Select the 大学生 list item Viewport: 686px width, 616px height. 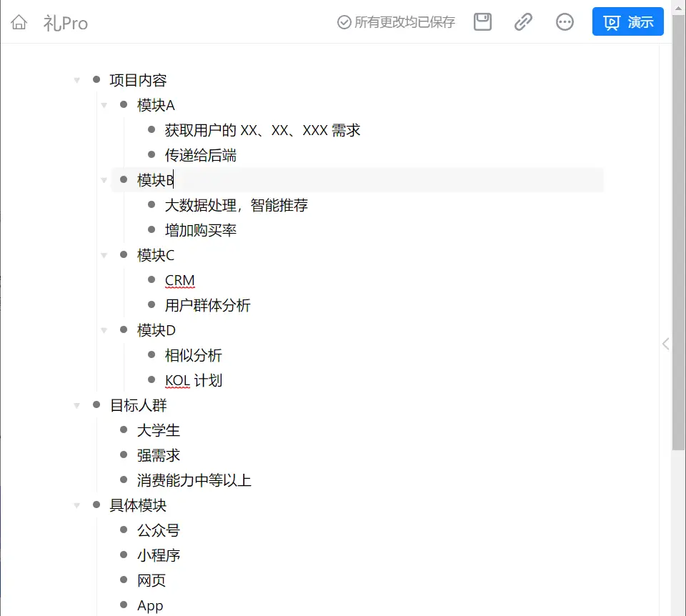tap(159, 430)
